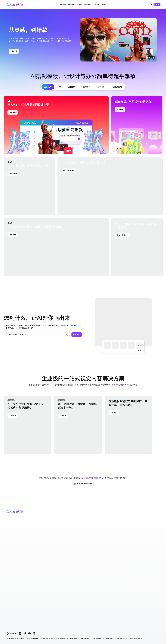166x644 pixels.
Task: Click the 京公网安备11010502055737号 link
Action: click(x=40, y=638)
